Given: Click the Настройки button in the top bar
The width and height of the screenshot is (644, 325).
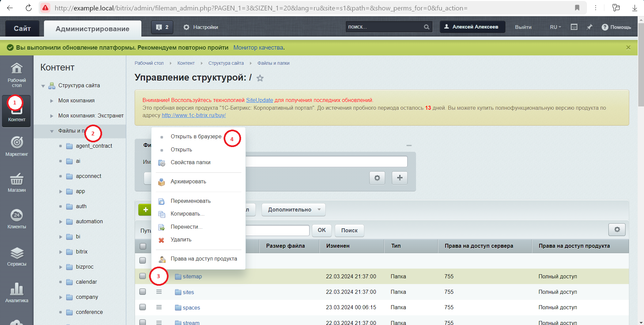Looking at the screenshot, I should (201, 27).
